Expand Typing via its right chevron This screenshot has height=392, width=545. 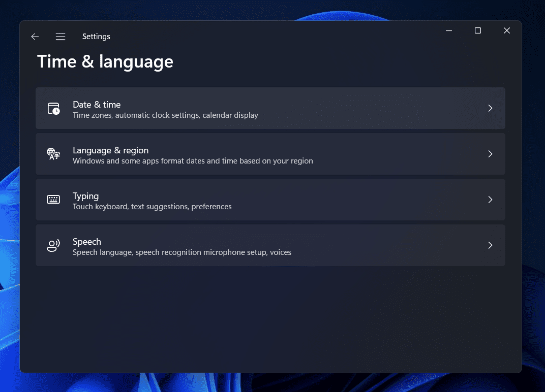tap(490, 200)
